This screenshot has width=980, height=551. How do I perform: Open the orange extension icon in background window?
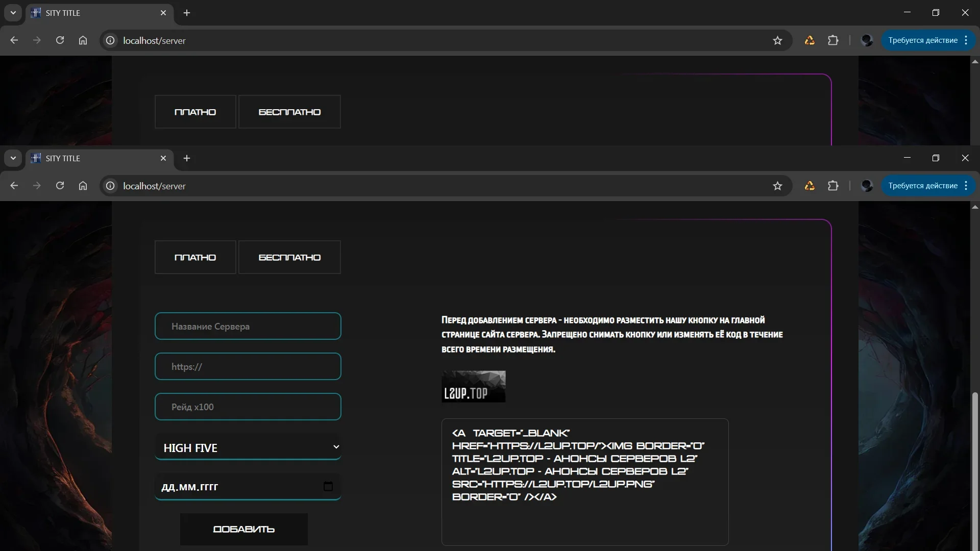pyautogui.click(x=810, y=40)
